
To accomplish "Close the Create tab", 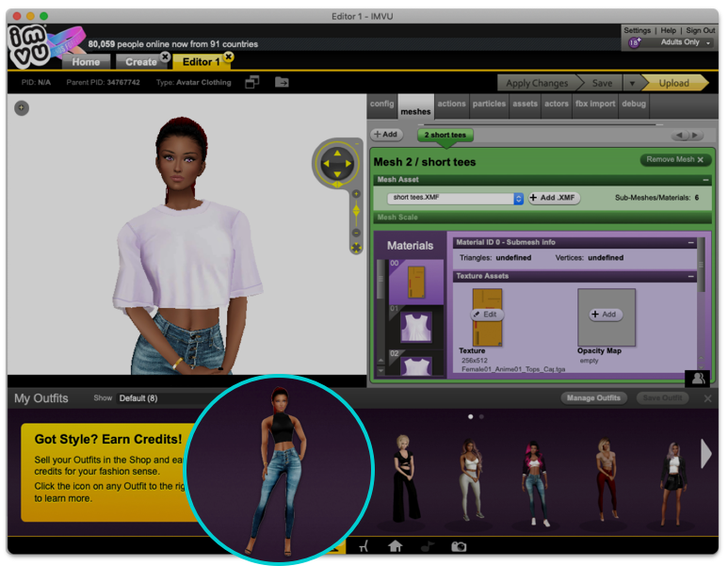I will click(165, 57).
